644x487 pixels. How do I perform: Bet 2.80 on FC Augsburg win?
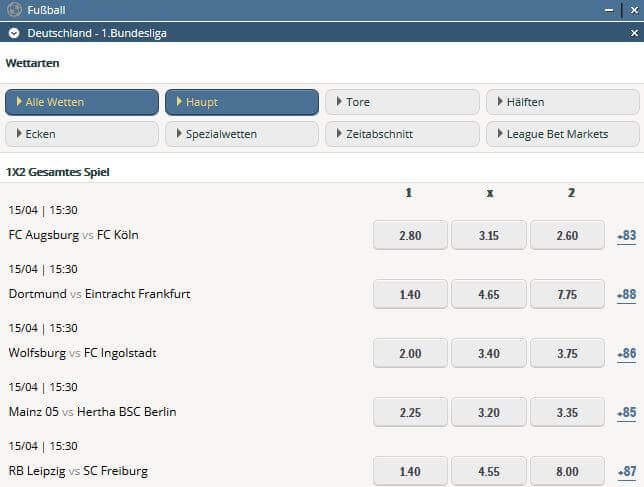click(x=410, y=235)
